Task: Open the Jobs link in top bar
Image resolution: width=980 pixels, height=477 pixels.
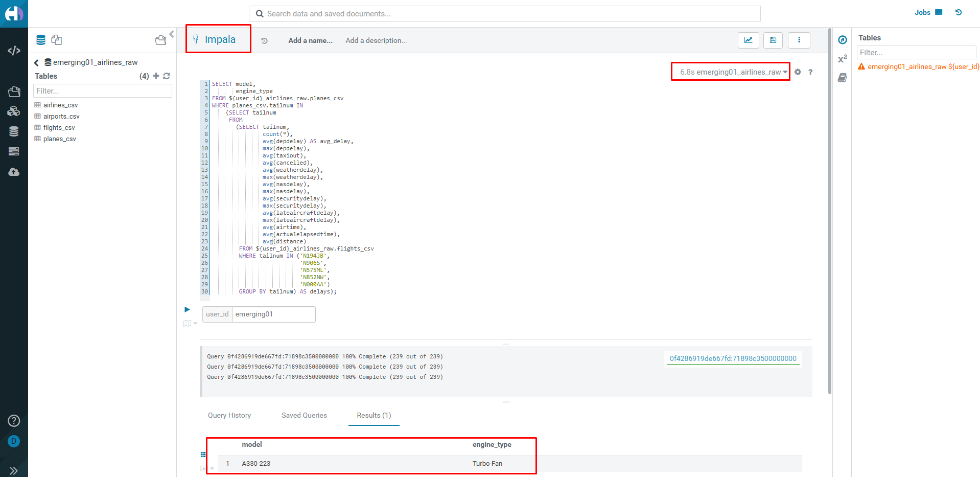Action: click(928, 12)
